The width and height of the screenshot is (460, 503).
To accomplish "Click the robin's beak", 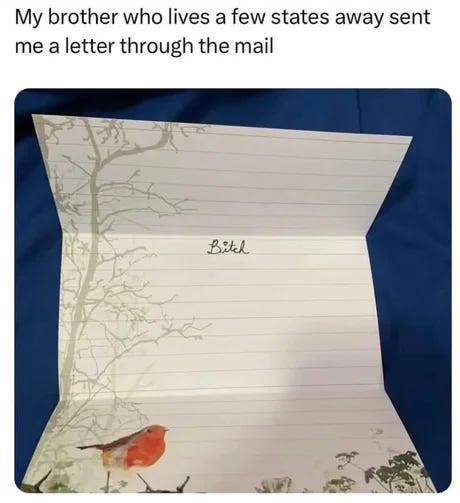I will pos(167,430).
